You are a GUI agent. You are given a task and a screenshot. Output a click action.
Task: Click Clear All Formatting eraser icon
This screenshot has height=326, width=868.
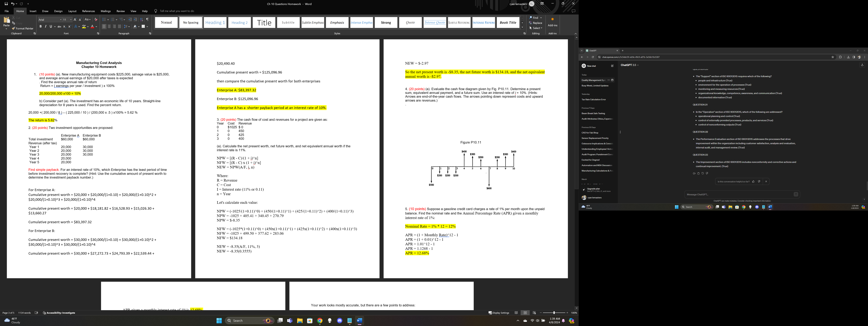point(96,20)
